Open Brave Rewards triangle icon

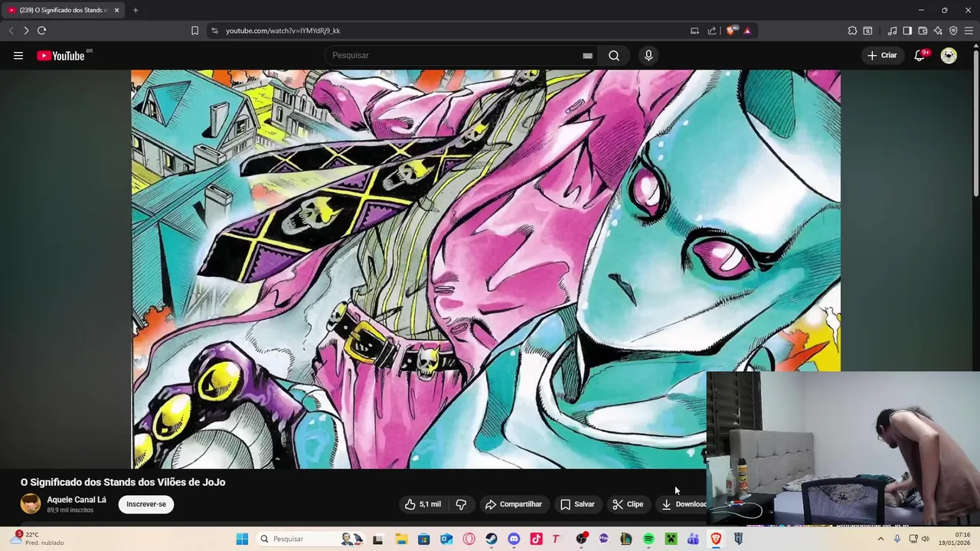747,31
